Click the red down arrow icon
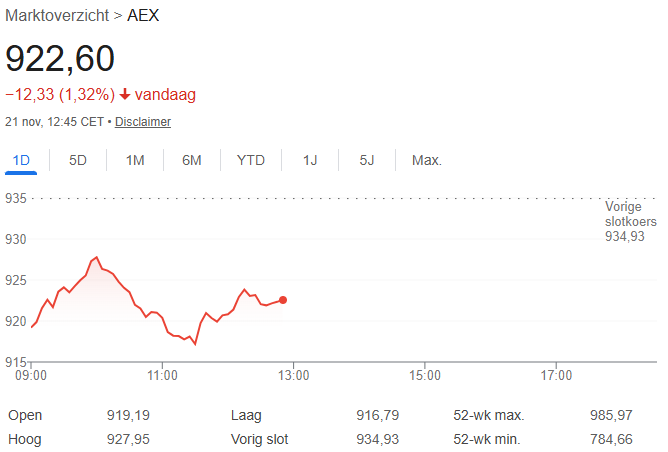668x452 pixels. (125, 95)
